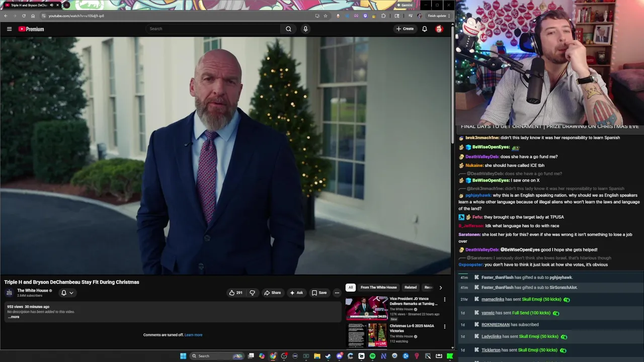Like the video with 291 likes
644x362 pixels.
click(235, 293)
